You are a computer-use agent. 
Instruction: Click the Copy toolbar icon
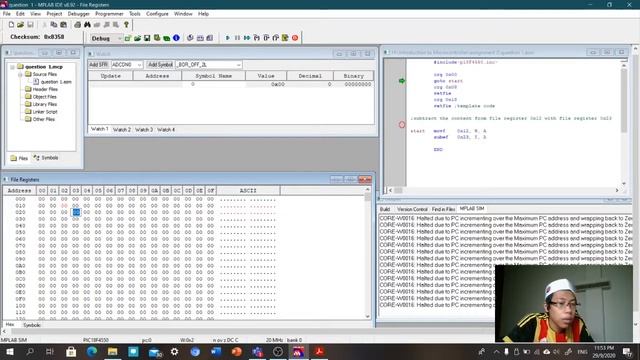[x=53, y=25]
